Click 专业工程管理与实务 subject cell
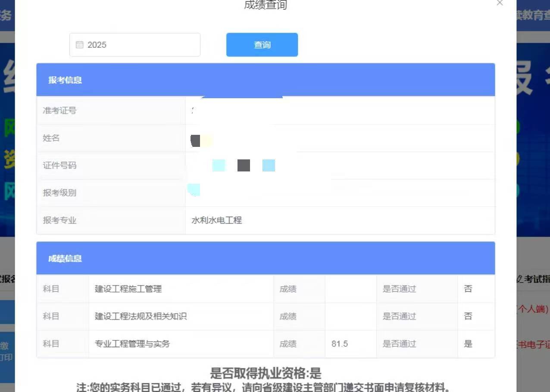Screen dimensions: 550x392 coord(181,344)
